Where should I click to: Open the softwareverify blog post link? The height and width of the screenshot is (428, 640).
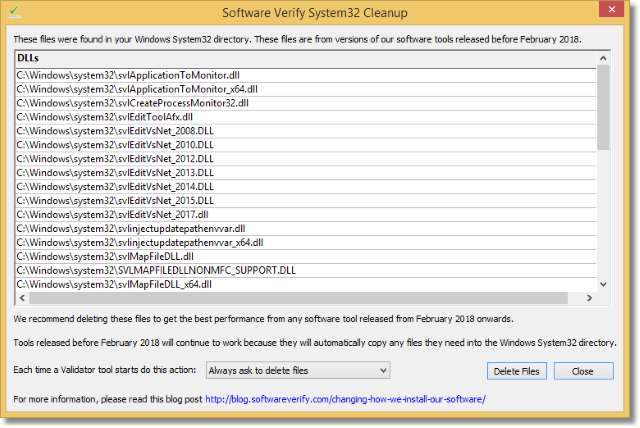pyautogui.click(x=345, y=399)
